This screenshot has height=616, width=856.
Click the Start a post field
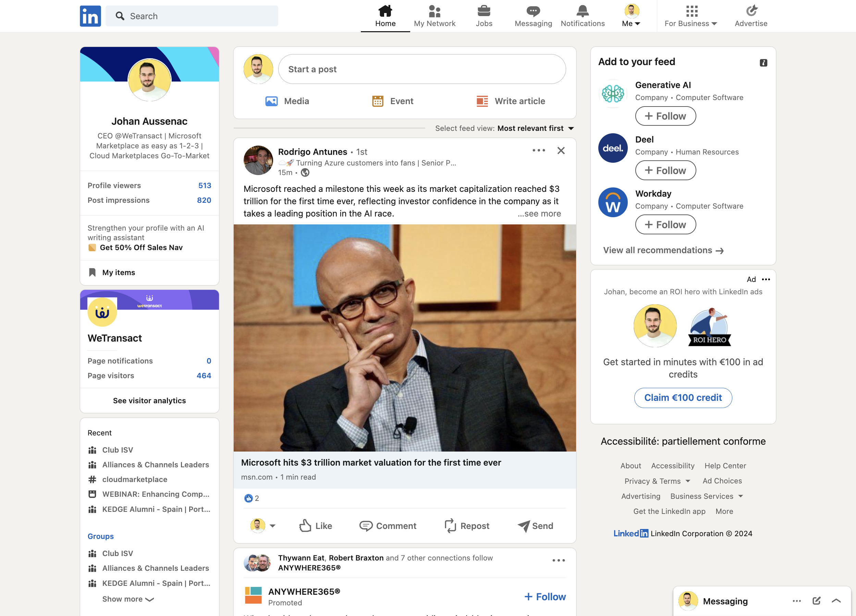coord(421,69)
